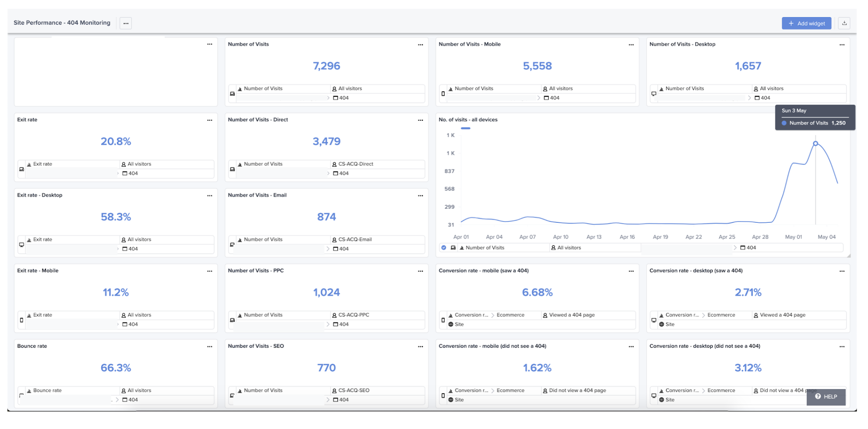Click the 1.62% conversion rate value

[537, 368]
